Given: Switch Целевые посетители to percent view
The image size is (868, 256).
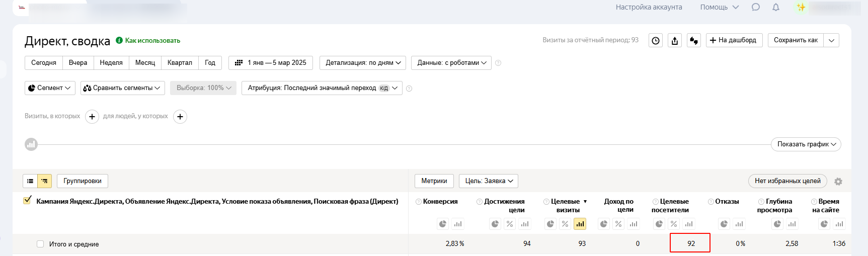Looking at the screenshot, I should [x=674, y=224].
